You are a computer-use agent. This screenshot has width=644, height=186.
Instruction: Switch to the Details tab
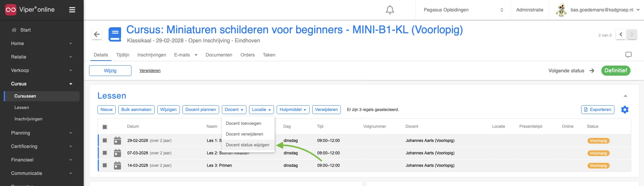point(101,55)
